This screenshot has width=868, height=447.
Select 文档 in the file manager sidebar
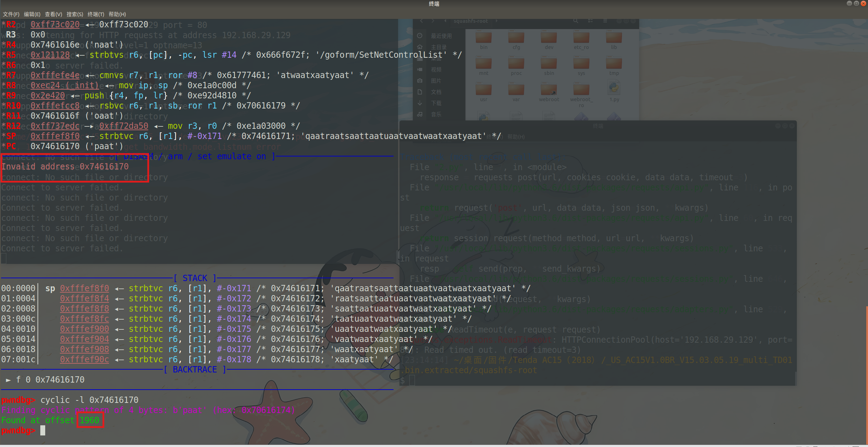coord(436,92)
